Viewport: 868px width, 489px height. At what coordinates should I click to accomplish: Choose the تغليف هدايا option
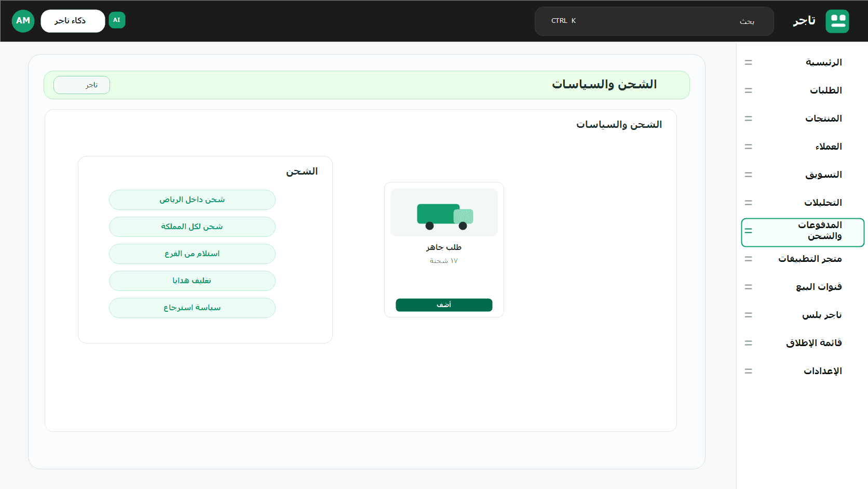tap(192, 281)
